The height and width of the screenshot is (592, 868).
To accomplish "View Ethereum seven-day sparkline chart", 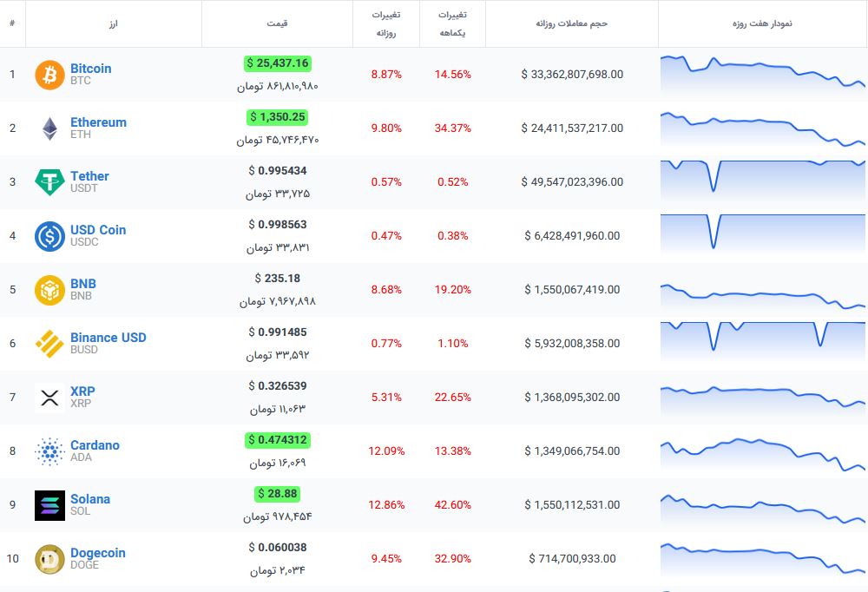I will coord(762,129).
